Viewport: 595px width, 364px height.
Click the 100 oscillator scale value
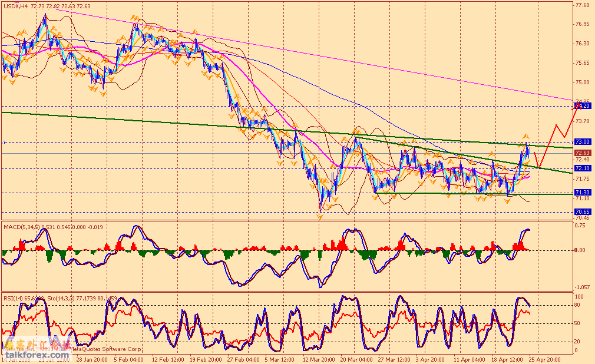pyautogui.click(x=580, y=296)
